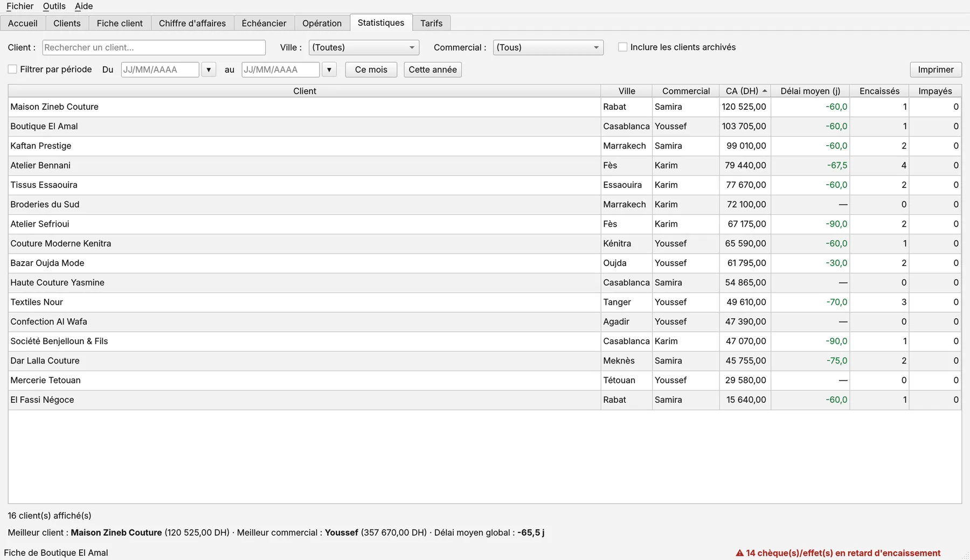This screenshot has height=560, width=970.
Task: Sort by the Commercial column header
Action: [x=686, y=91]
